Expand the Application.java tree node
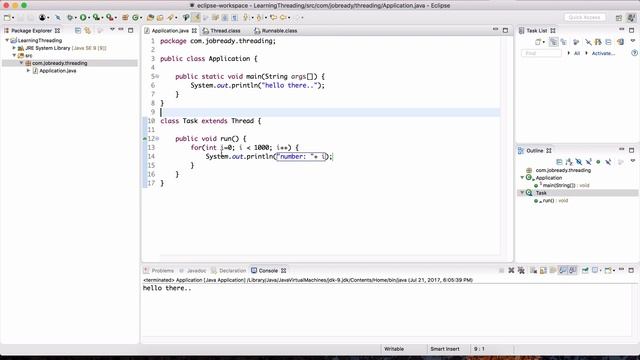 (x=29, y=71)
